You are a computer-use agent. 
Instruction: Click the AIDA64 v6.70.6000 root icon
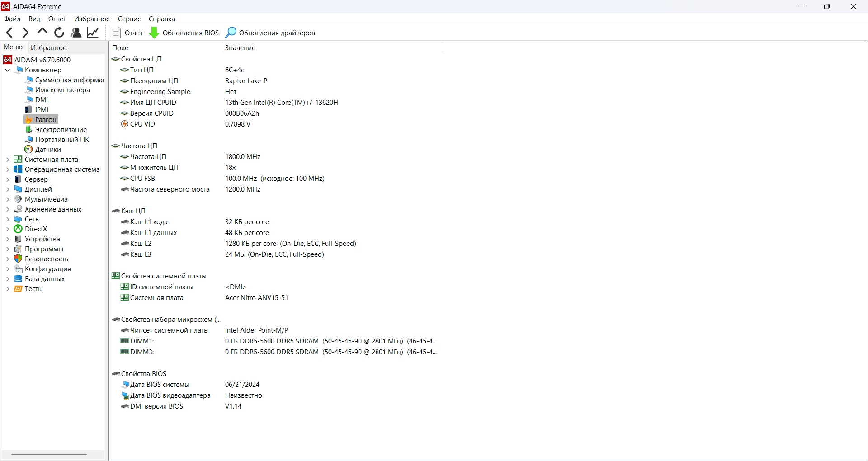pos(8,60)
